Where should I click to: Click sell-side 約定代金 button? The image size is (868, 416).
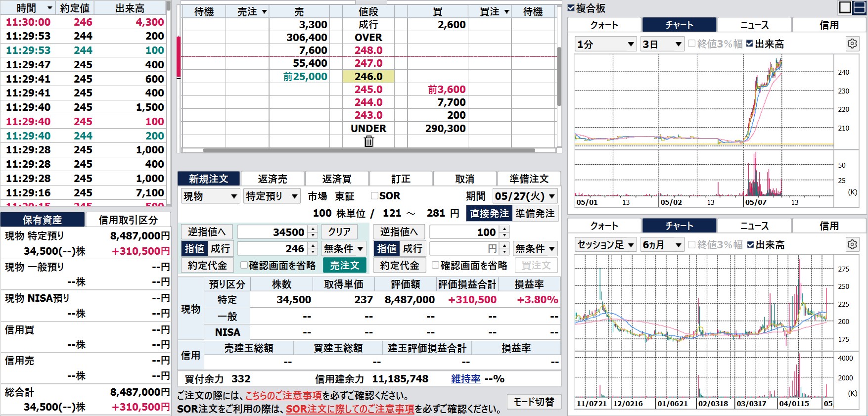coord(207,265)
